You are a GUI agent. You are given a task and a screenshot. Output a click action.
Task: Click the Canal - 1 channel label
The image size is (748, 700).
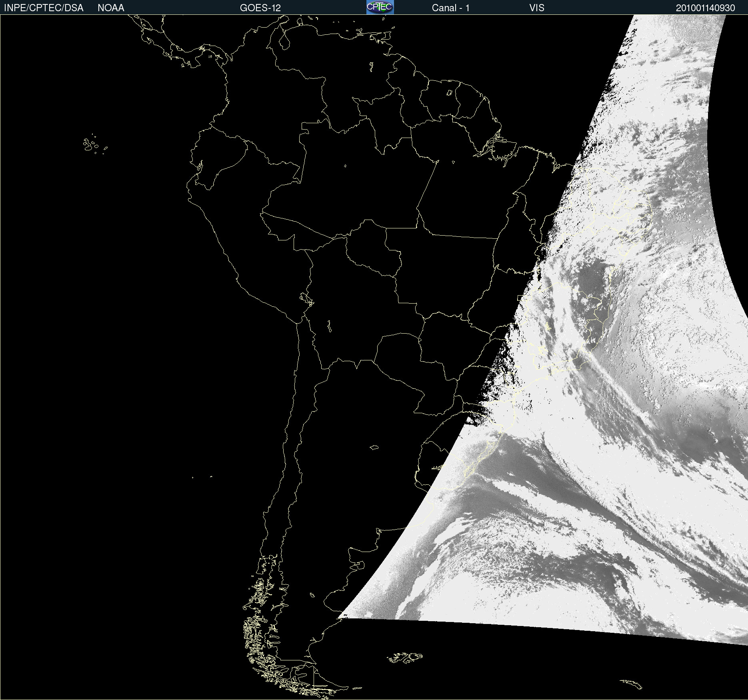451,8
